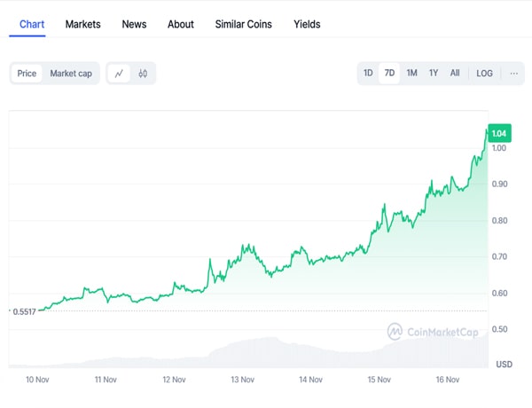Click the 16 Nov date label
Image resolution: width=532 pixels, height=408 pixels.
tap(448, 380)
